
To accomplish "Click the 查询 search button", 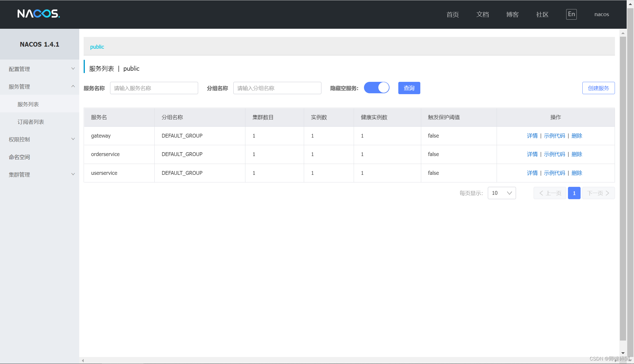I will point(409,88).
